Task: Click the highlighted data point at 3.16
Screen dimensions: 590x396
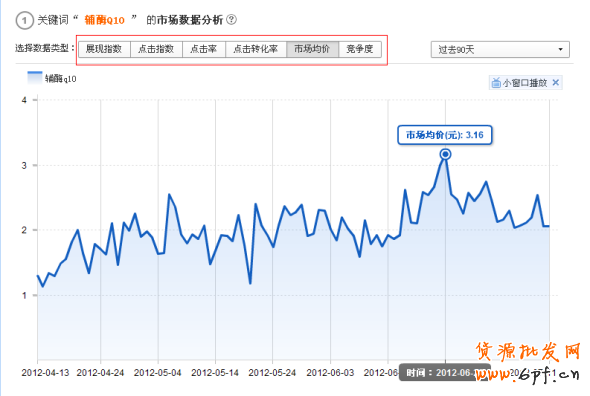Action: 445,154
